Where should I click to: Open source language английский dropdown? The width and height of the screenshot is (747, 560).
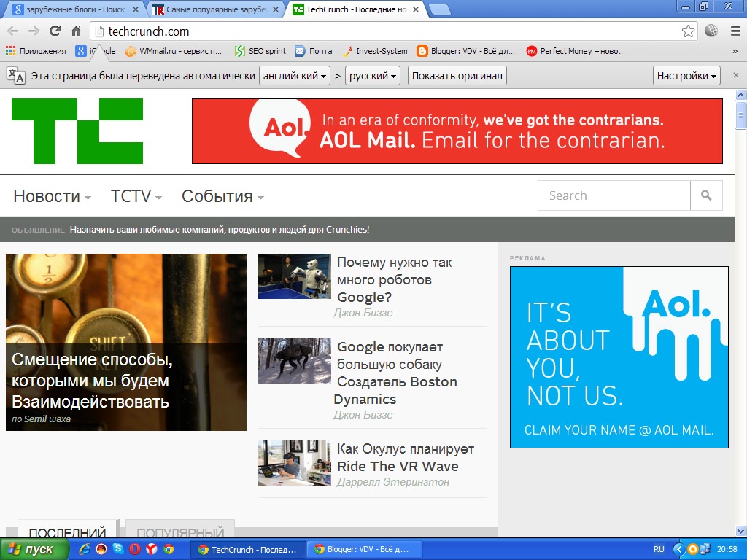tap(295, 76)
